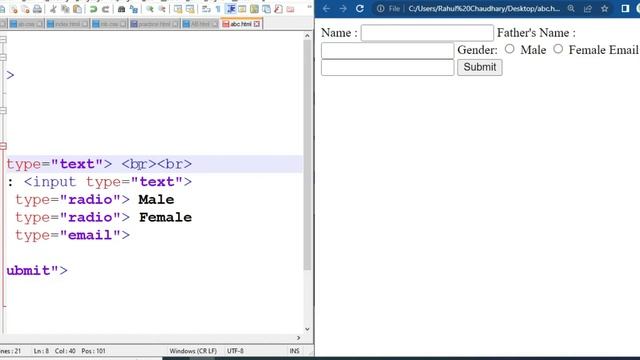640x360 pixels.
Task: Open the browser side panel icon
Action: tap(625, 9)
